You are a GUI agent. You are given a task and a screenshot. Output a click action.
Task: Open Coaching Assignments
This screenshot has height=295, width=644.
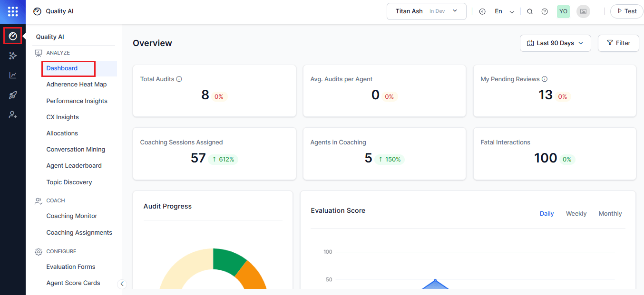coord(79,233)
